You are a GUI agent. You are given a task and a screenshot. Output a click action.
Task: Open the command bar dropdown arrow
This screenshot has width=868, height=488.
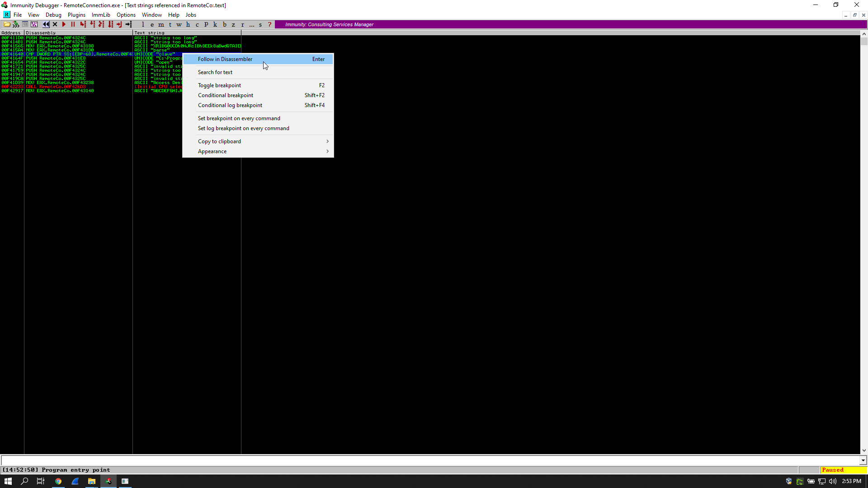[863, 460]
